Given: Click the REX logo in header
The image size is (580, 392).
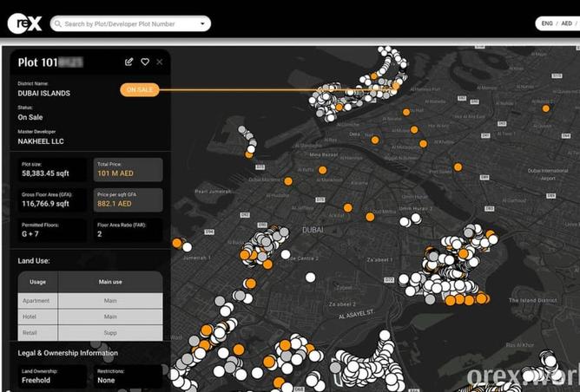Looking at the screenshot, I should (x=23, y=24).
